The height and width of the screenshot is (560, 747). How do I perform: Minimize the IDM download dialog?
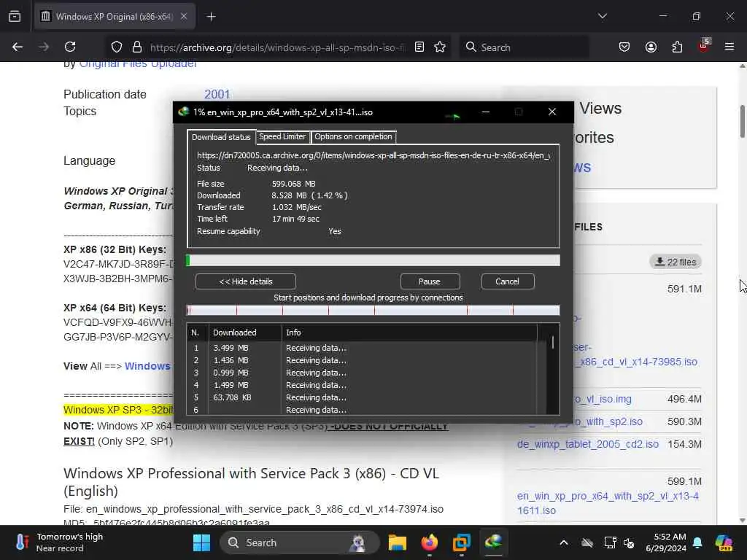click(x=485, y=112)
